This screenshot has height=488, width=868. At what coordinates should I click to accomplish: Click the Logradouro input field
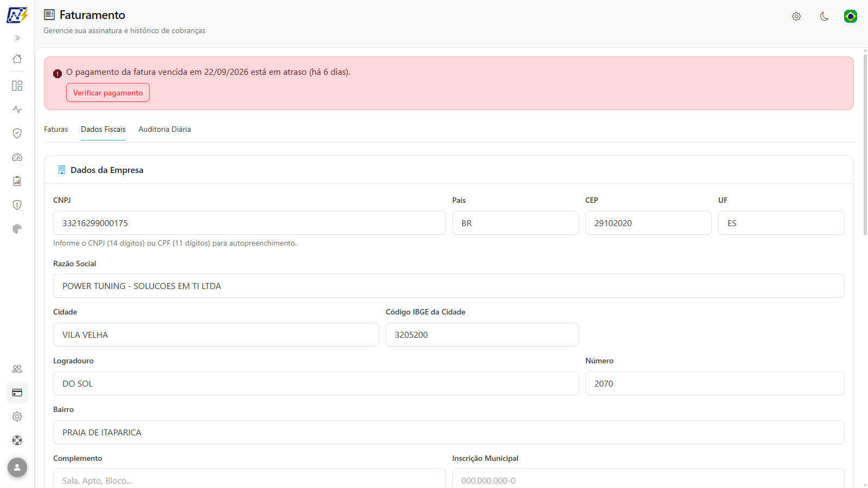(x=316, y=383)
